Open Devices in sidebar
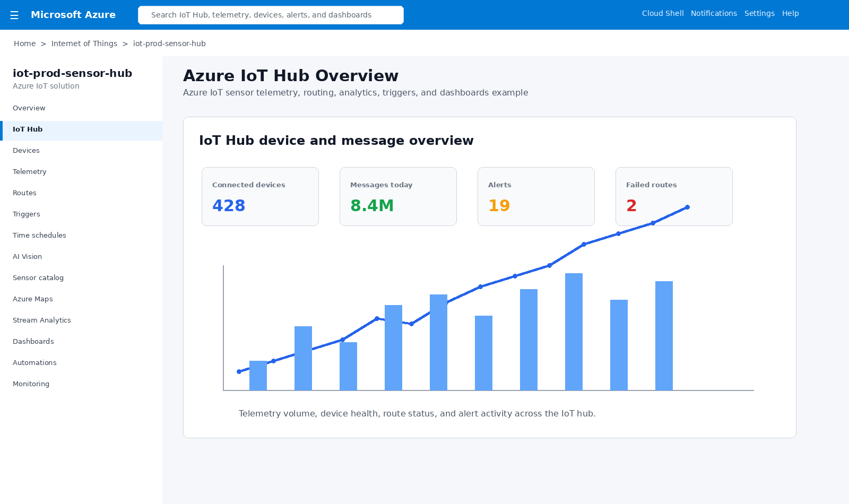The image size is (849, 504). 81,151
